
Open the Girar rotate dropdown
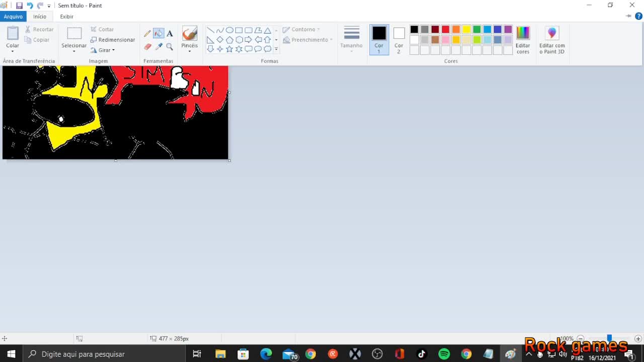103,50
